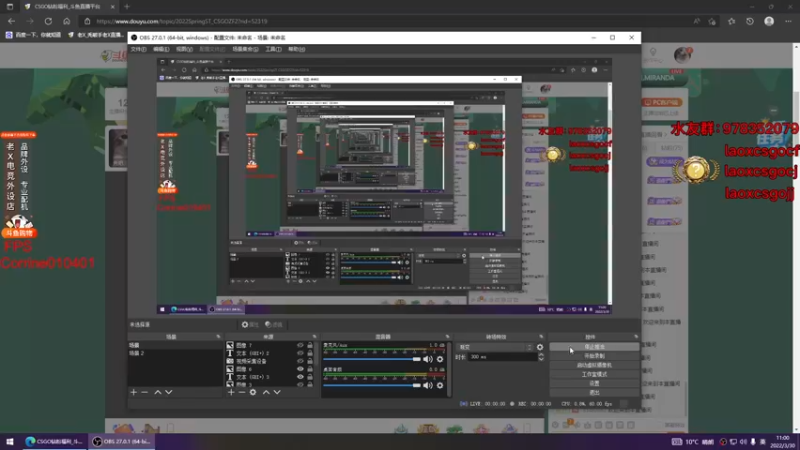The image size is (800, 450).
Task: Open 麦克风/Aux audio settings gear
Action: [440, 359]
